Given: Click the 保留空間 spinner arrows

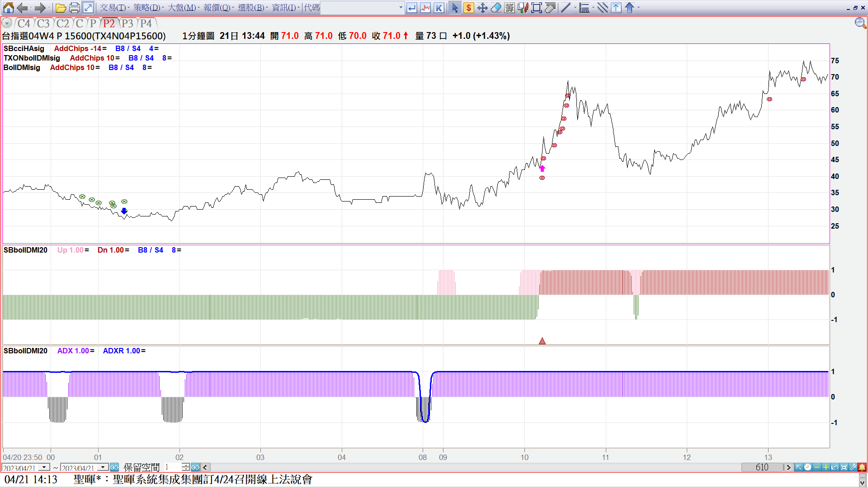Looking at the screenshot, I should [186, 467].
